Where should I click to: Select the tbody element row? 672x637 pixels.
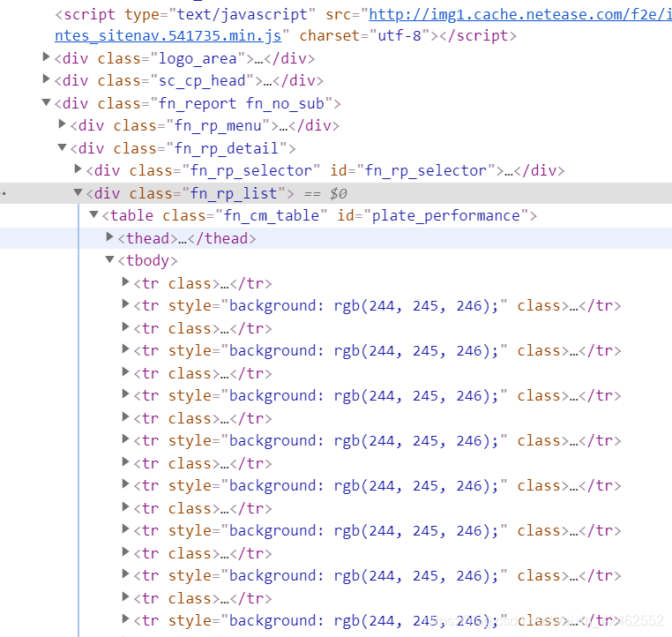tap(147, 260)
